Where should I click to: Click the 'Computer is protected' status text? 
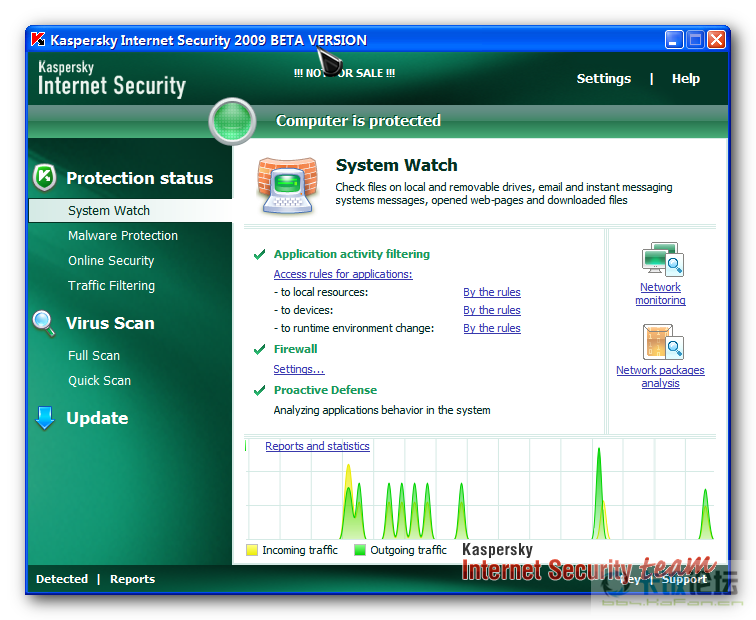[358, 121]
